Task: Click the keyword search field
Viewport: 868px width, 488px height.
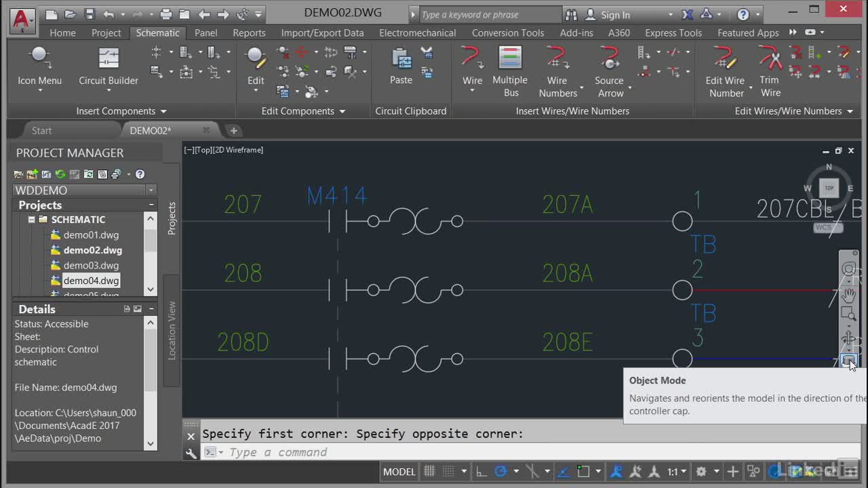Action: tap(491, 14)
